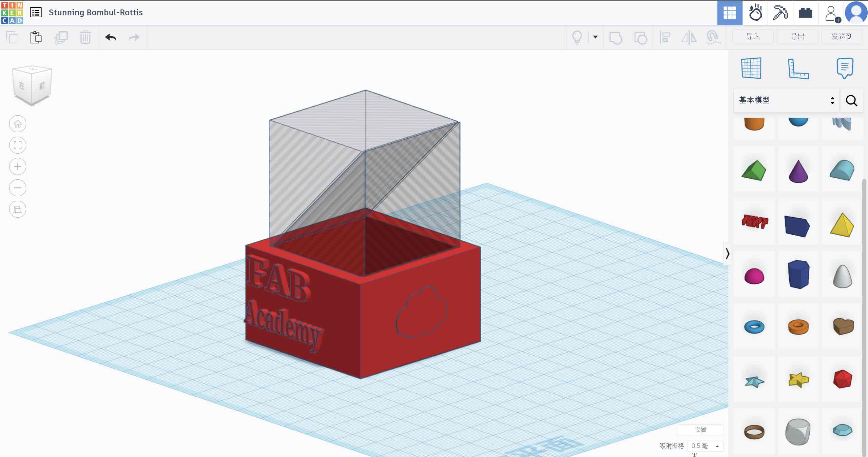The width and height of the screenshot is (868, 457).
Task: Open the 基本模型 shapes category dropdown
Action: (x=786, y=100)
